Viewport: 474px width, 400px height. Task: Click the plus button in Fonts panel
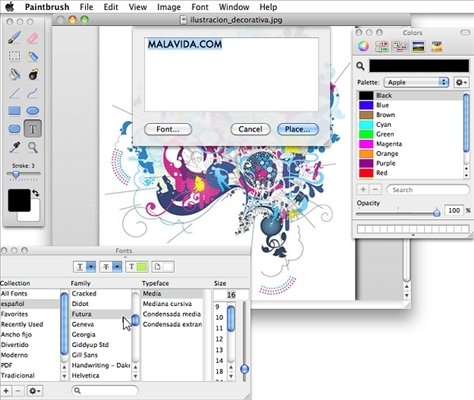[6, 391]
